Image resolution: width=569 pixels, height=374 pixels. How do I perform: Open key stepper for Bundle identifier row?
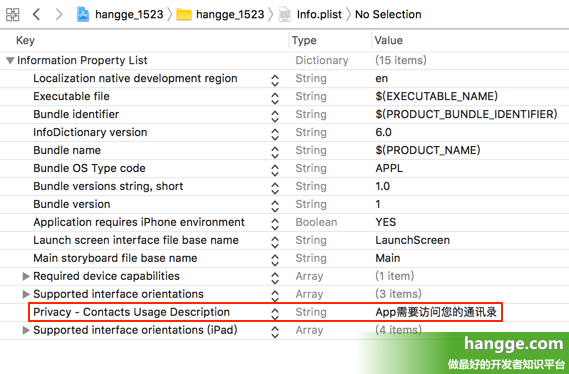pos(275,116)
